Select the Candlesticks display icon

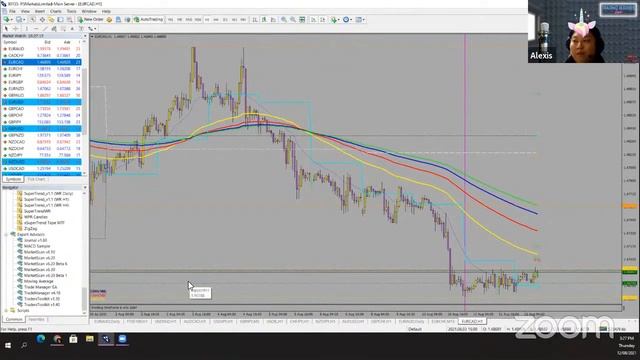(x=264, y=19)
